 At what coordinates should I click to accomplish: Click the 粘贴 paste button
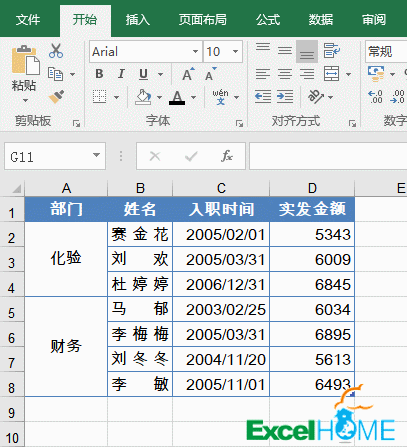pos(24,73)
